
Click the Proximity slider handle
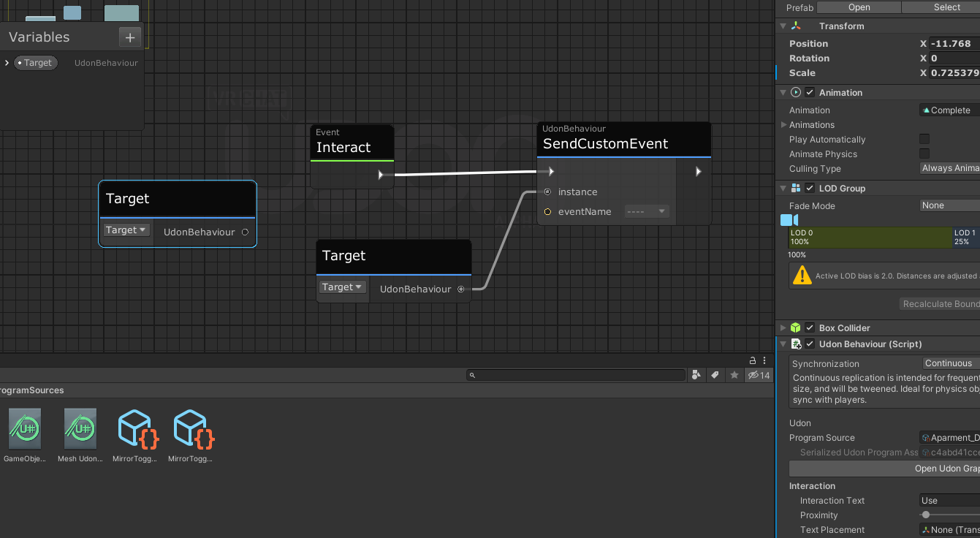926,515
